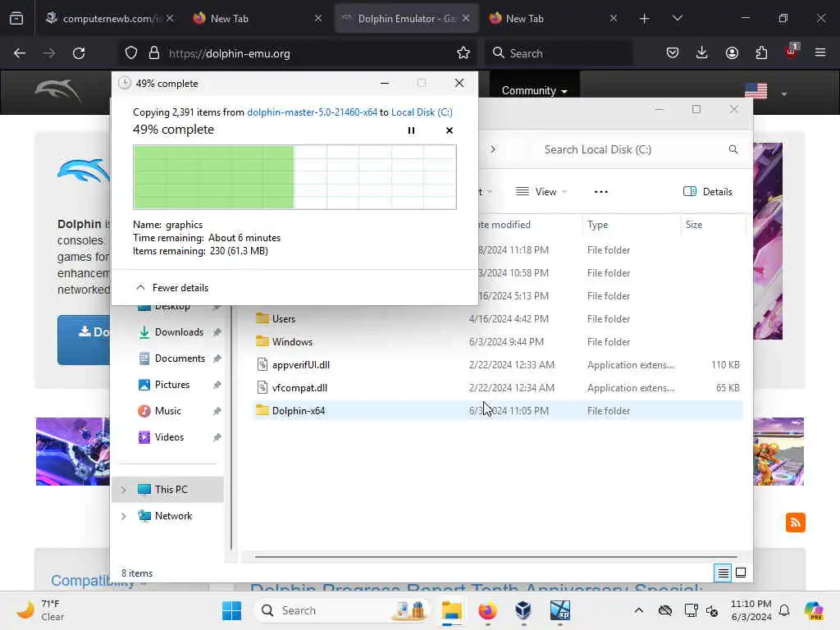The image size is (840, 630).
Task: Expand the This PC tree node
Action: click(x=123, y=490)
